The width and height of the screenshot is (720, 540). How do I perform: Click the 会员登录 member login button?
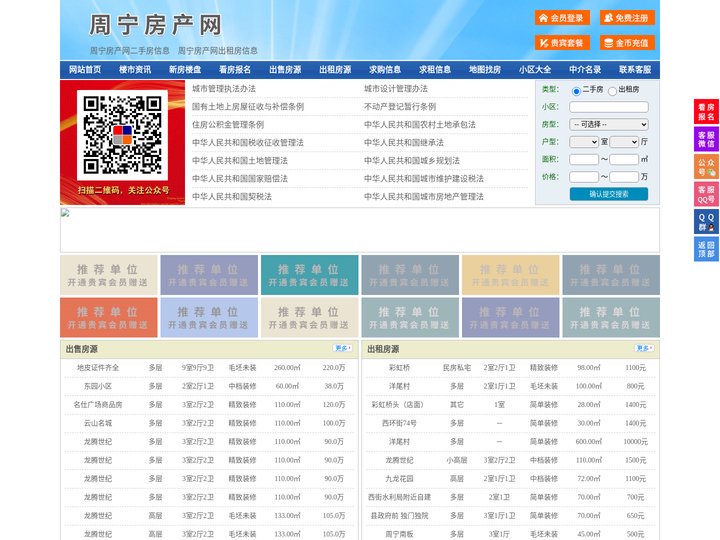pos(562,18)
